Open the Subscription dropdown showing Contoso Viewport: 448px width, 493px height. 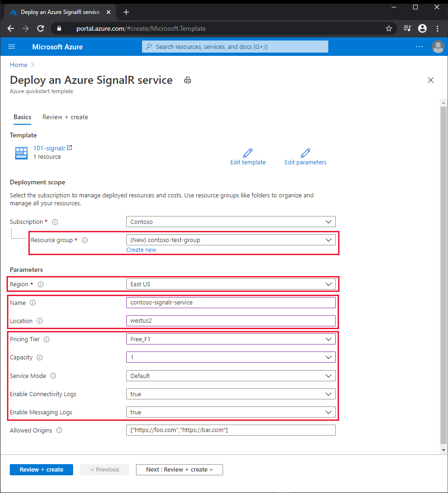pyautogui.click(x=231, y=222)
